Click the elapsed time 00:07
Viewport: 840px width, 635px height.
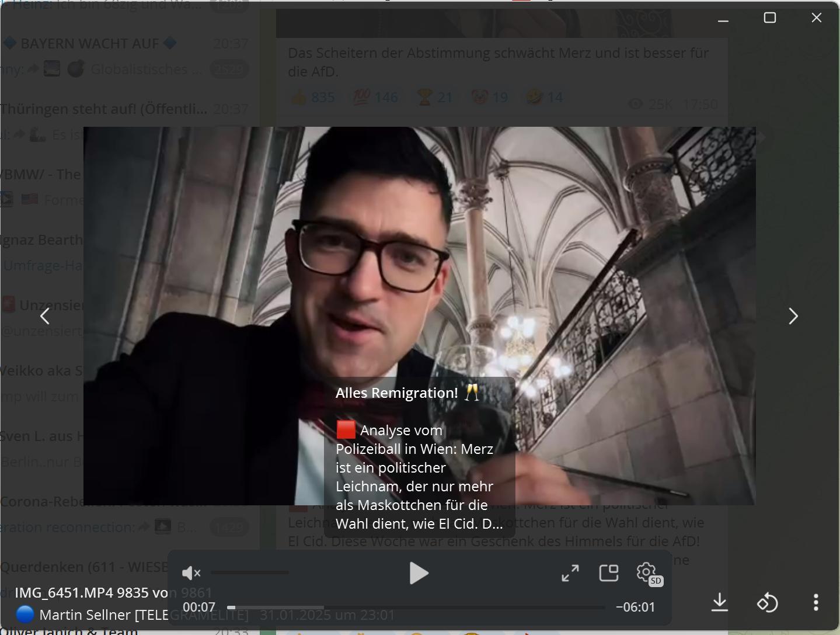click(199, 608)
